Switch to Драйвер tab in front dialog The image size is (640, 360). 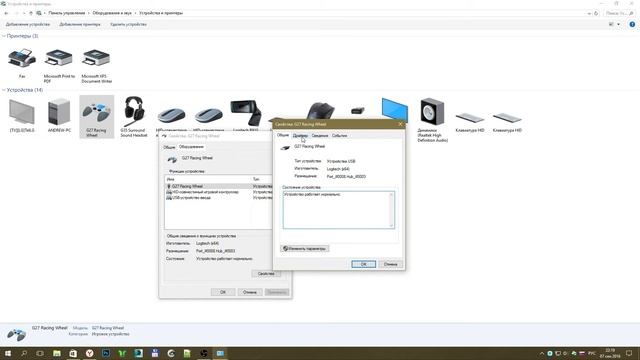(x=300, y=136)
